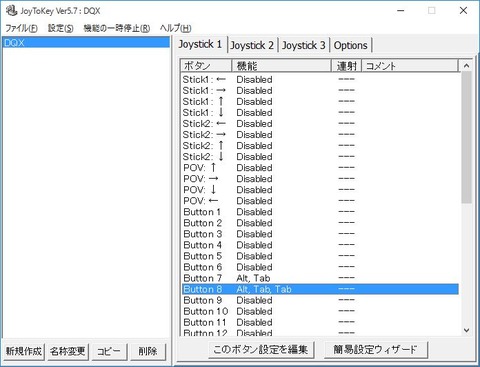Switch to the Joystick 1 tab
Screen dimensions: 480x367
coord(200,44)
